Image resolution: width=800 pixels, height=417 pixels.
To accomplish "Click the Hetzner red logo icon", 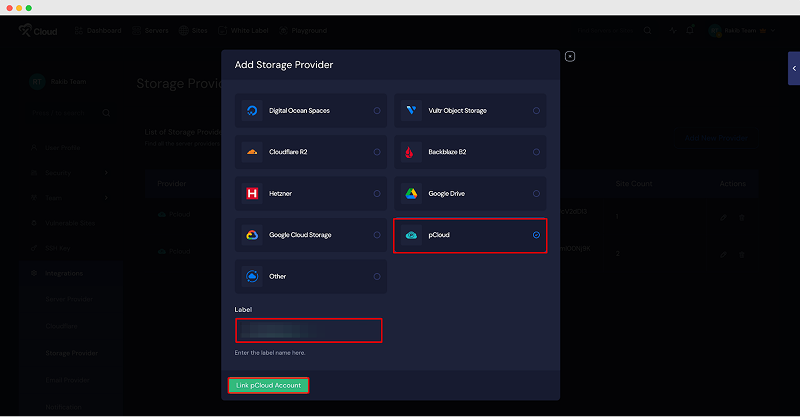I will (x=252, y=194).
